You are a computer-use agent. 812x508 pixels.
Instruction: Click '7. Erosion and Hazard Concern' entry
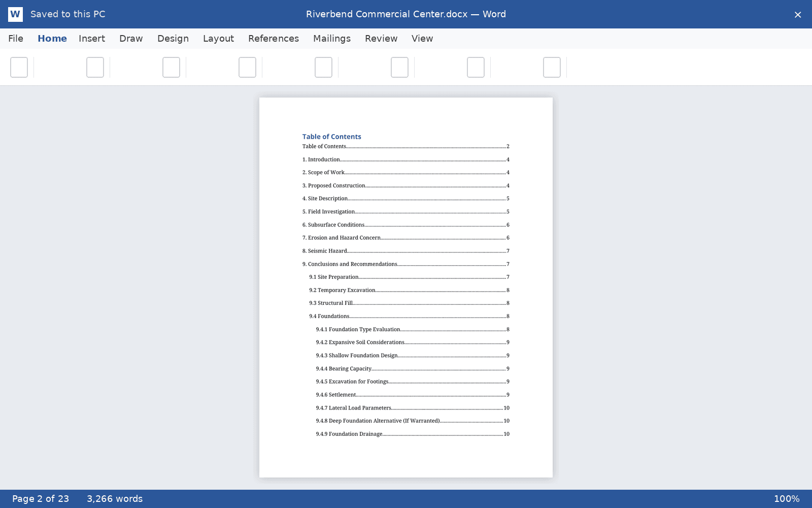click(406, 238)
